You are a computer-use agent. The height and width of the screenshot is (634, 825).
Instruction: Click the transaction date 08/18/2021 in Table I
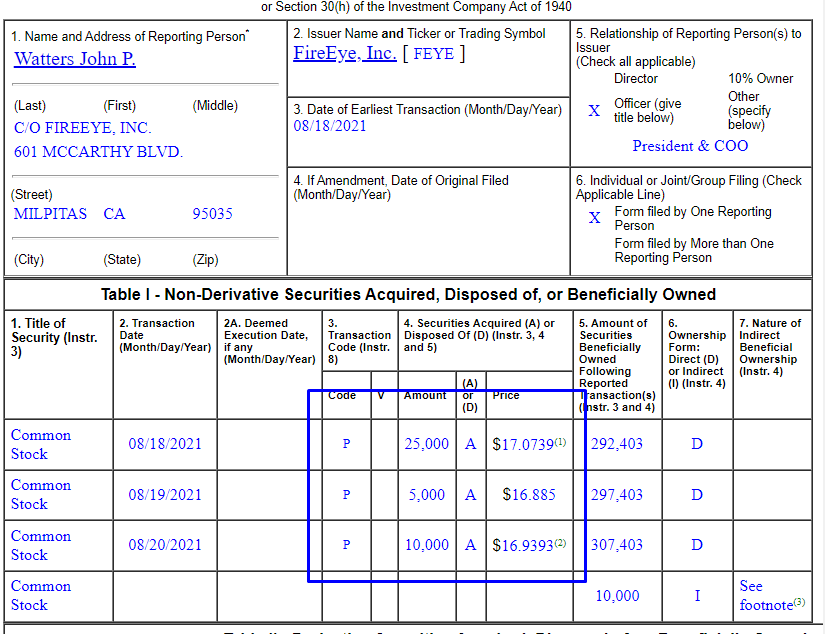165,444
